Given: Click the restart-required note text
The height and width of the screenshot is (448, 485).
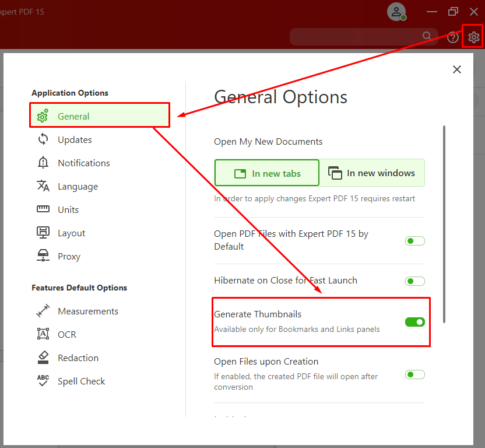Looking at the screenshot, I should pyautogui.click(x=314, y=198).
